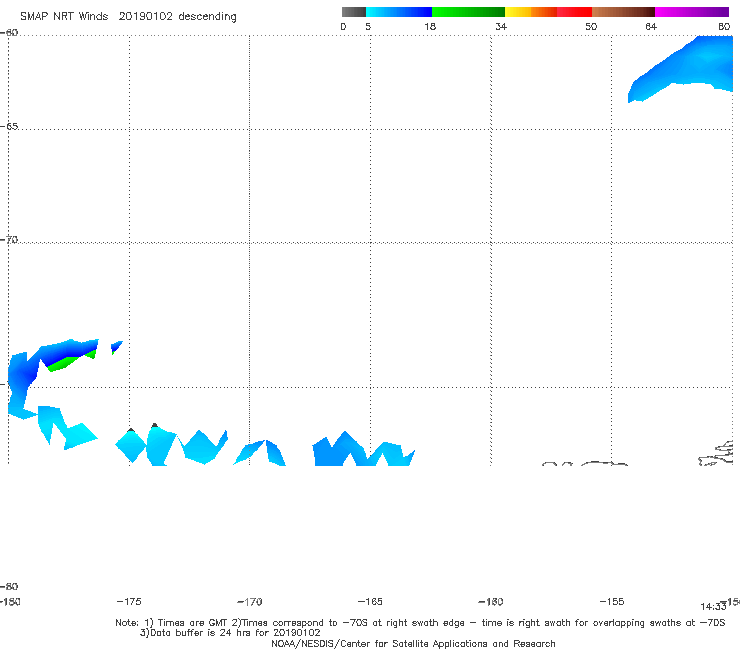Viewport: 740px width, 650px height.
Task: Click the longitude label '-175'
Action: point(129,601)
